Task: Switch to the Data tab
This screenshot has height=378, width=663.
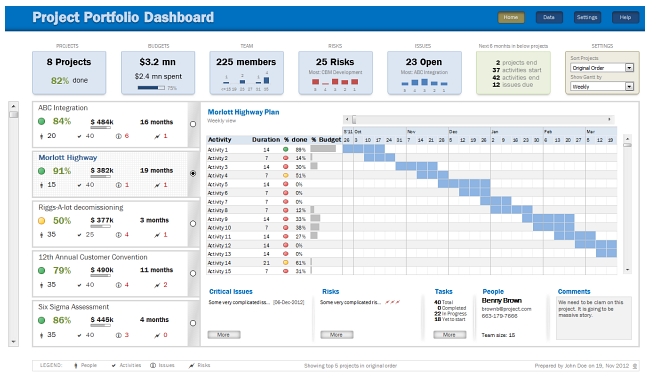Action: [x=549, y=17]
